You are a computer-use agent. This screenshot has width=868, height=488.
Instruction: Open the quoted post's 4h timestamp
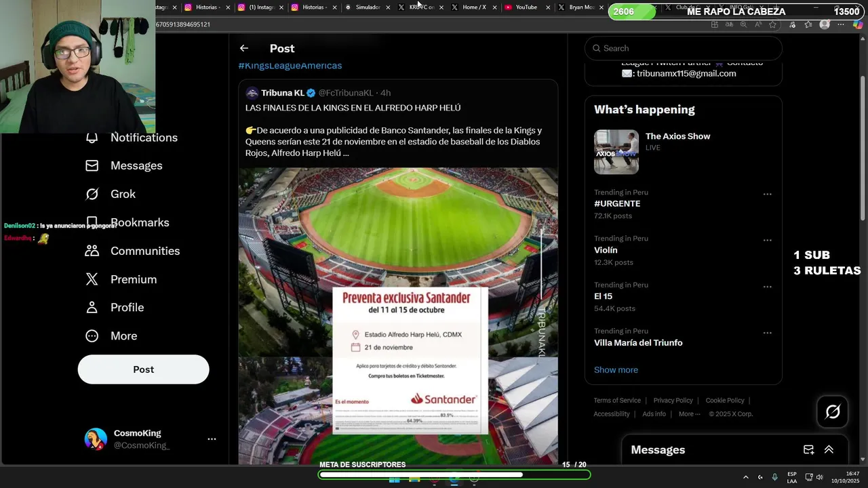coord(385,93)
